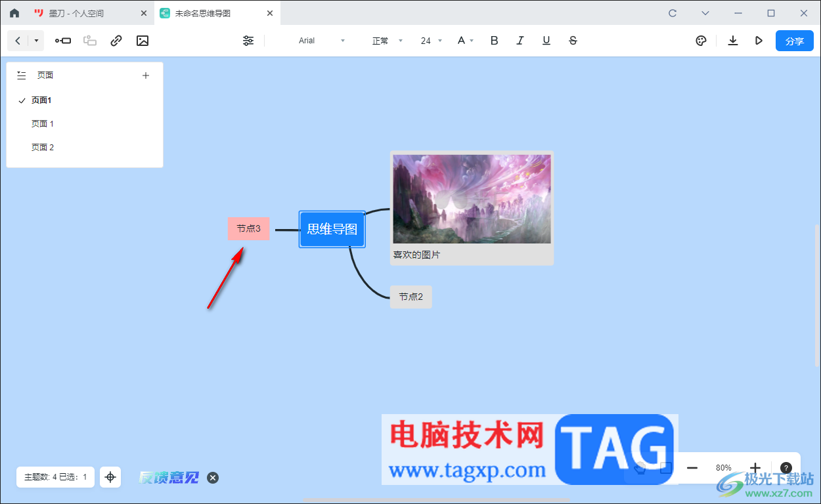The height and width of the screenshot is (504, 821).
Task: Toggle bold formatting
Action: click(495, 41)
